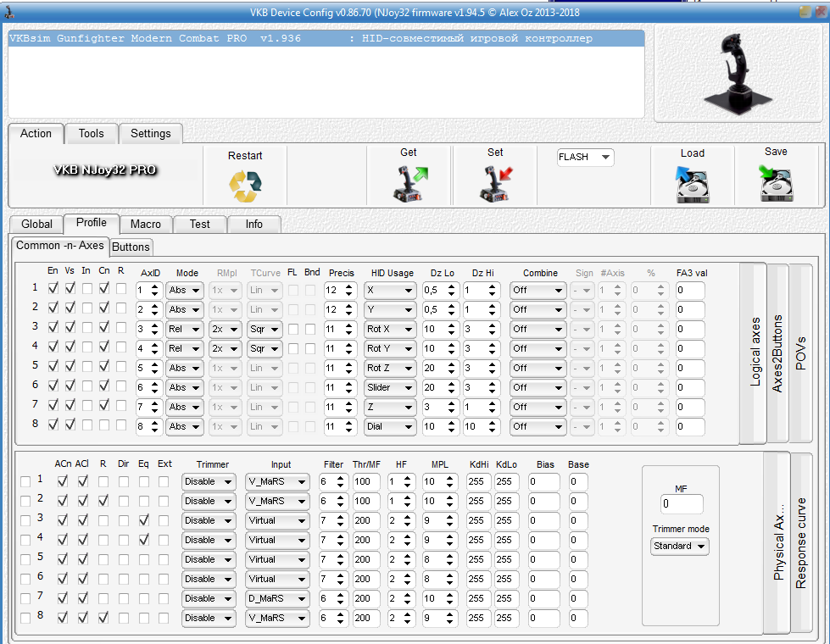Screen dimensions: 830x644
Task: Click Bias field for physical axis 6
Action: 543,579
